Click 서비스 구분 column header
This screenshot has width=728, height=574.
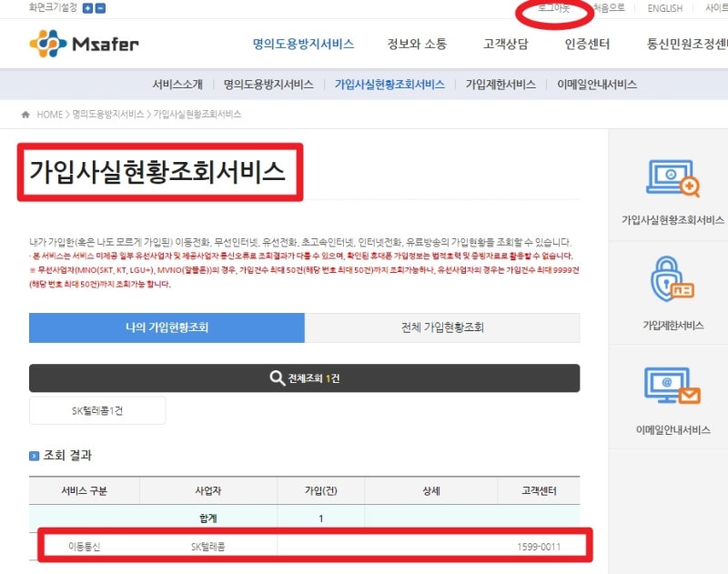tap(84, 491)
